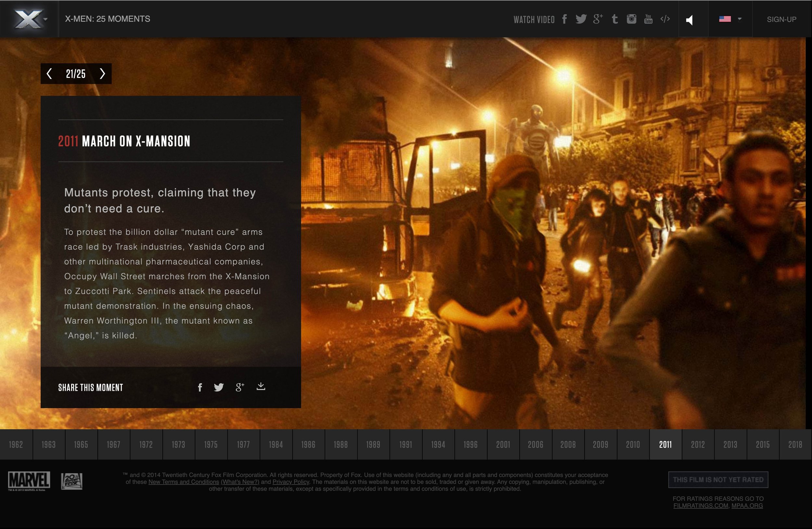
Task: Open the Watch Video link
Action: [x=534, y=19]
